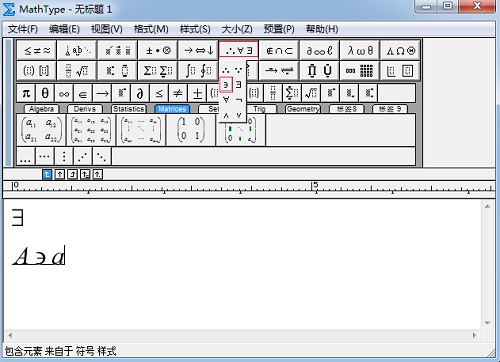Select the second tab stop alignment button
500x362 pixels.
point(60,174)
